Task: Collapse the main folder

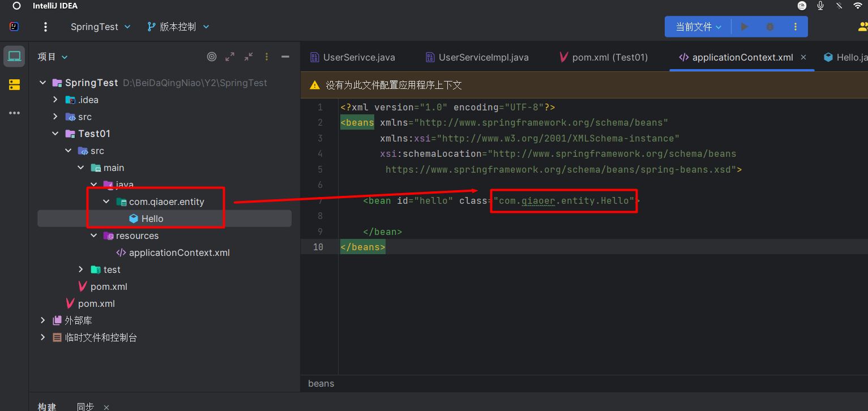Action: [81, 168]
